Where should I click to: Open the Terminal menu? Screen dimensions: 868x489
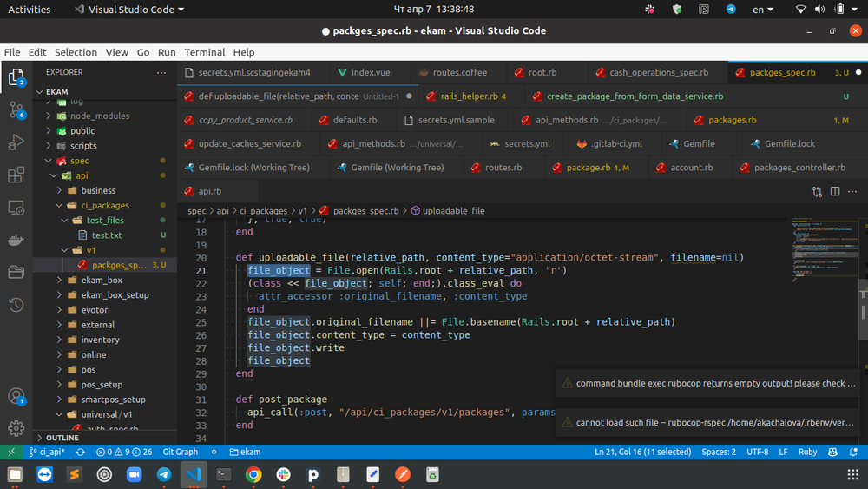(x=204, y=52)
